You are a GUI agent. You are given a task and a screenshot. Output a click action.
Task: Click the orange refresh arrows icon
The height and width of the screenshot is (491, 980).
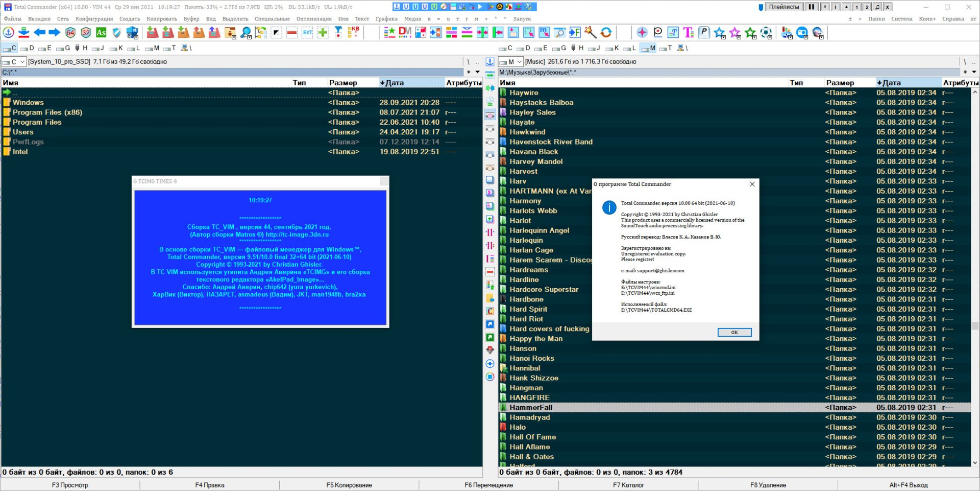click(x=606, y=33)
